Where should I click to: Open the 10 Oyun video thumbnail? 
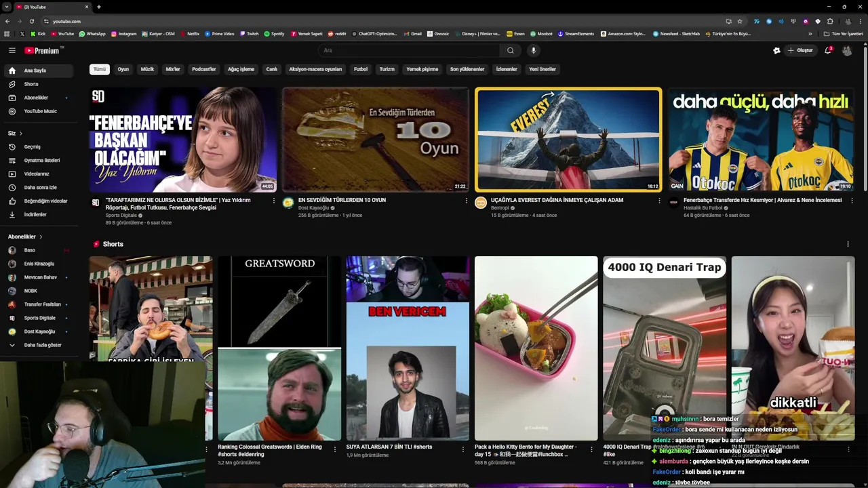pyautogui.click(x=375, y=140)
